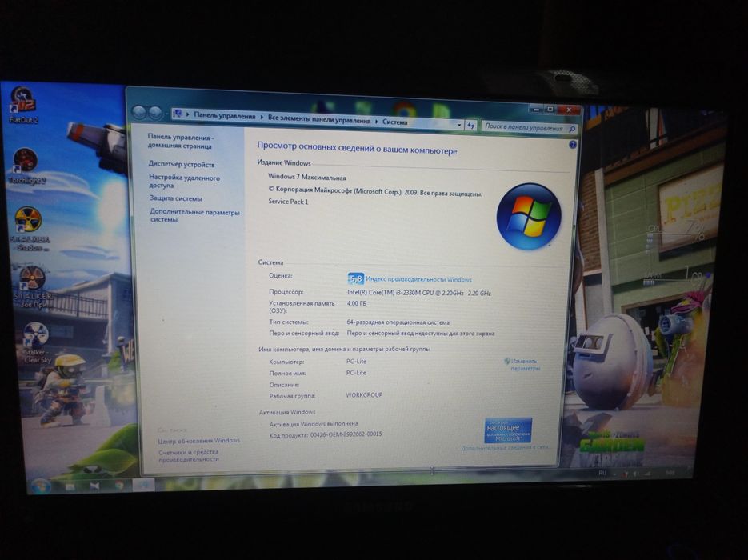The width and height of the screenshot is (748, 560).
Task: Go to Все элементы панели управления breadcrumb
Action: pos(318,119)
